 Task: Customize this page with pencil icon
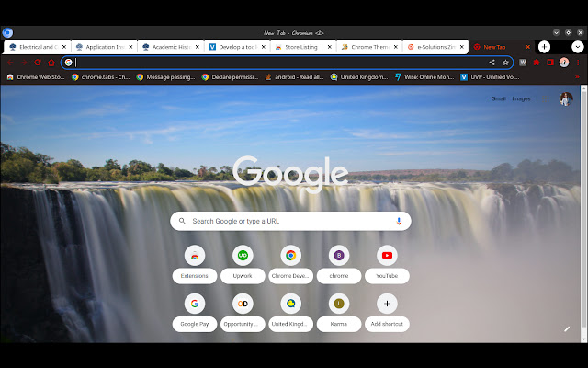(567, 329)
